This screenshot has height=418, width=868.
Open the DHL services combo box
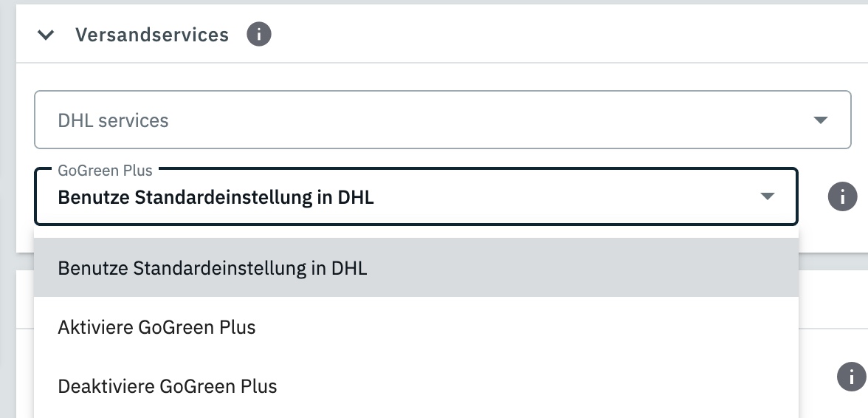click(442, 120)
